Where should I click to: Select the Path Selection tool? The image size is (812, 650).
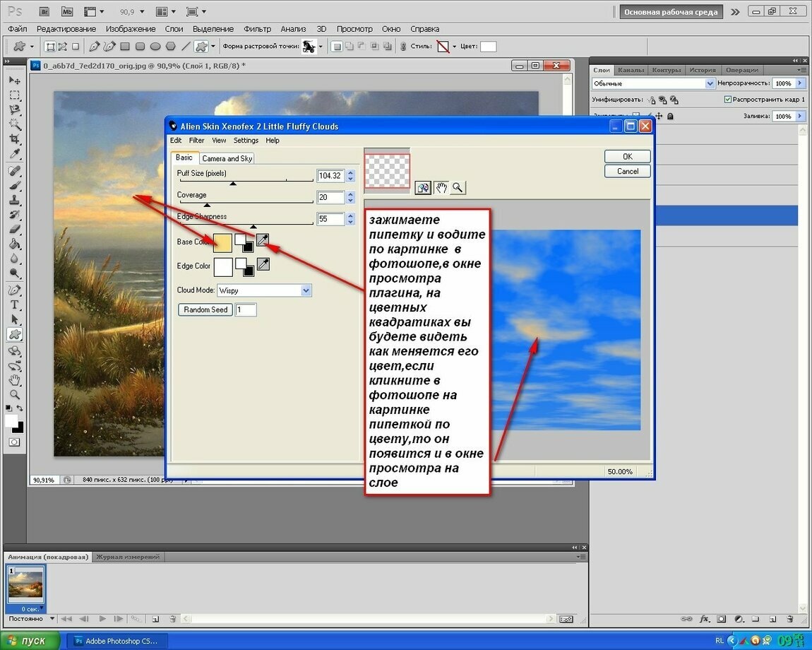[15, 319]
